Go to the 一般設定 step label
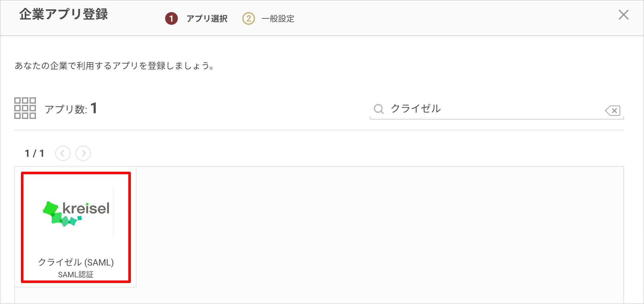The width and height of the screenshot is (644, 304). point(278,19)
